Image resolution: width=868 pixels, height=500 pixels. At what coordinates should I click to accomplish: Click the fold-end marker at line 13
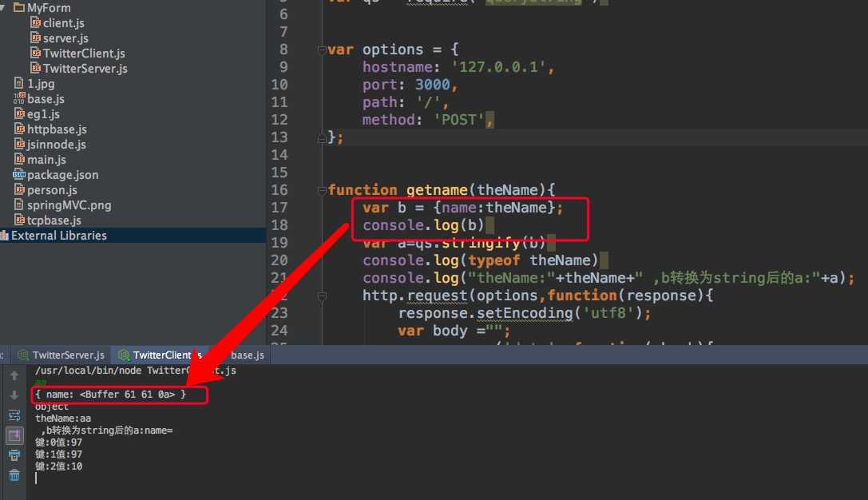pos(322,138)
